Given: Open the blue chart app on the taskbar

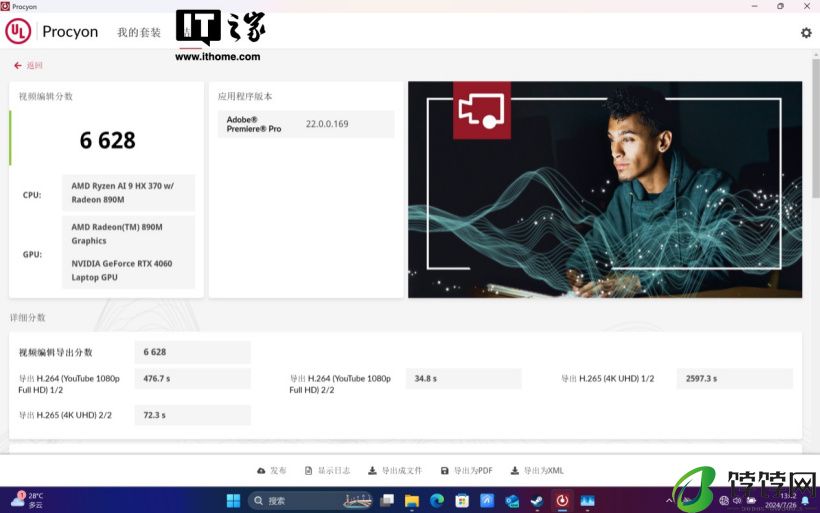Looking at the screenshot, I should click(x=587, y=501).
